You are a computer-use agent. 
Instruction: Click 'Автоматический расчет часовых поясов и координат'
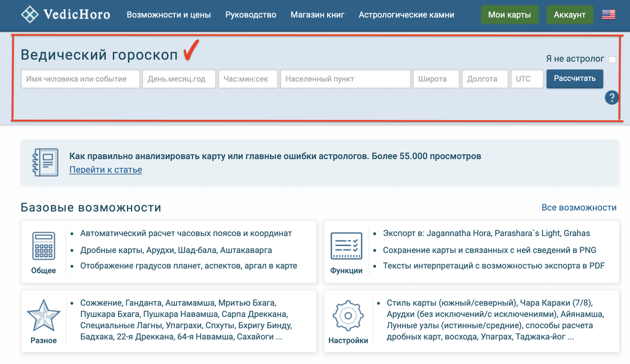pyautogui.click(x=186, y=233)
